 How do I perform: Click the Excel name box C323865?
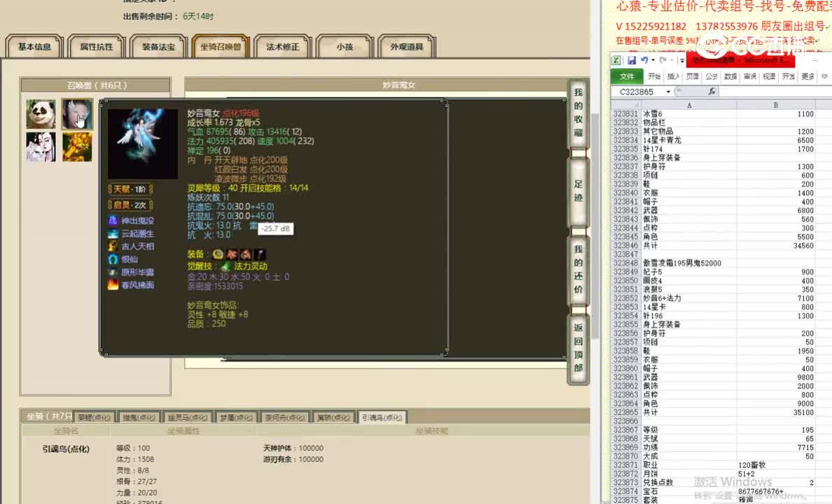pos(638,92)
